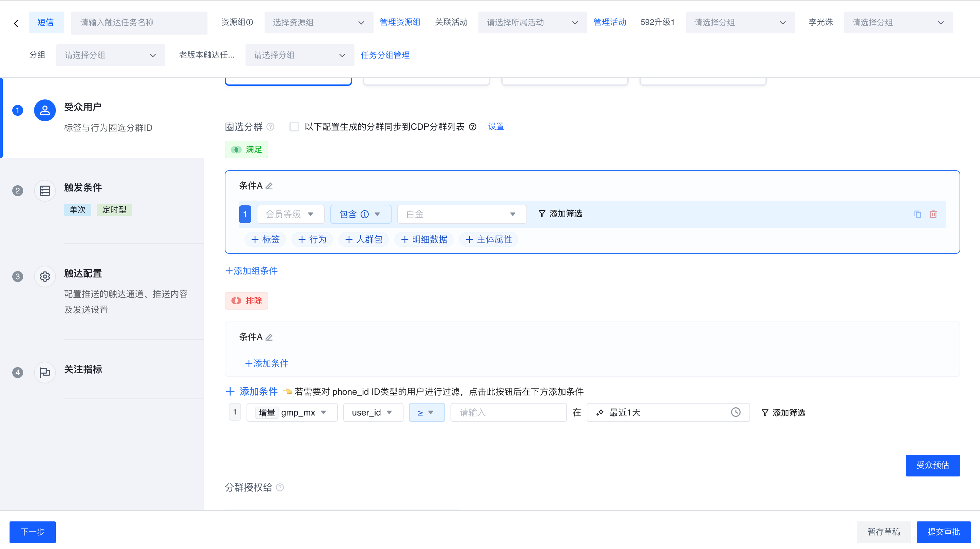Screen dimensions: 980x549
Task: Toggle the 排除 condition switch
Action: point(247,301)
